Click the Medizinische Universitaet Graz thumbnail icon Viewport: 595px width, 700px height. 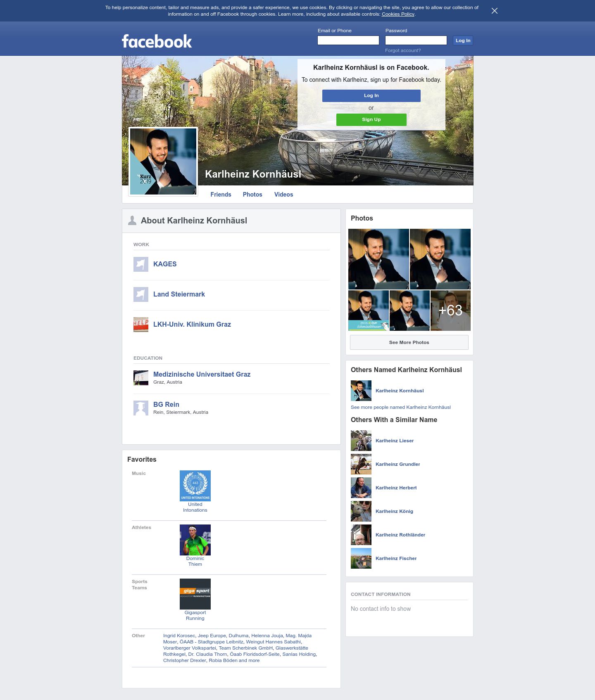[x=141, y=378]
